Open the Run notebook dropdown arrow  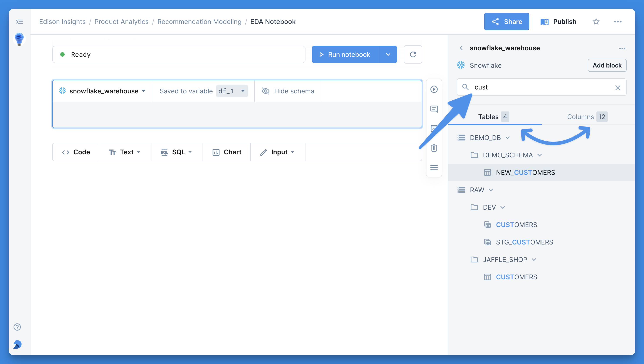click(x=388, y=55)
